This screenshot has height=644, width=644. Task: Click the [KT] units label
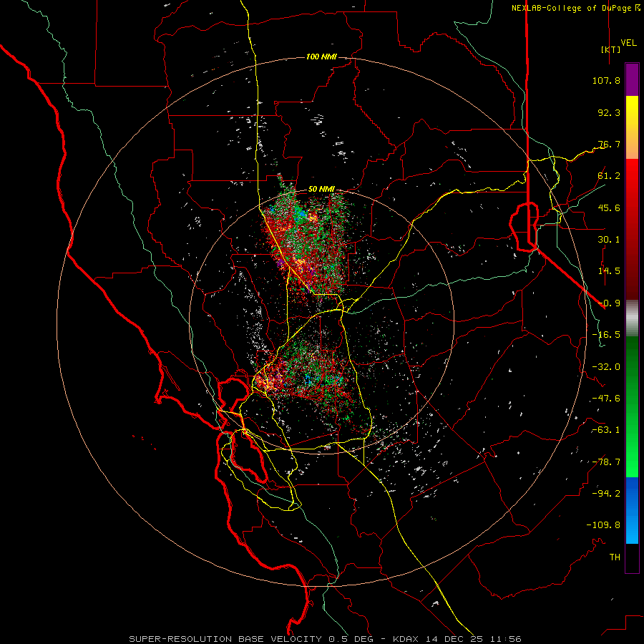pyautogui.click(x=610, y=49)
